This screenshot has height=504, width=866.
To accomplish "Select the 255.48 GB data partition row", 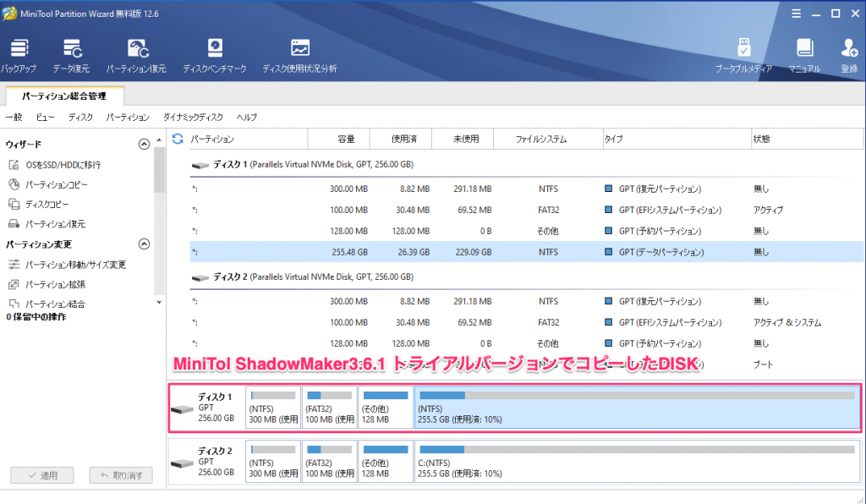I will [526, 252].
